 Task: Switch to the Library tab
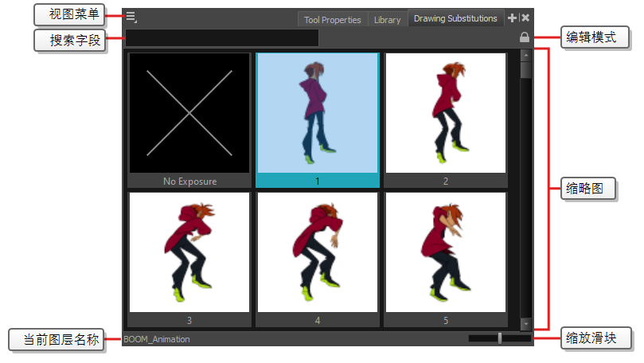[x=387, y=19]
